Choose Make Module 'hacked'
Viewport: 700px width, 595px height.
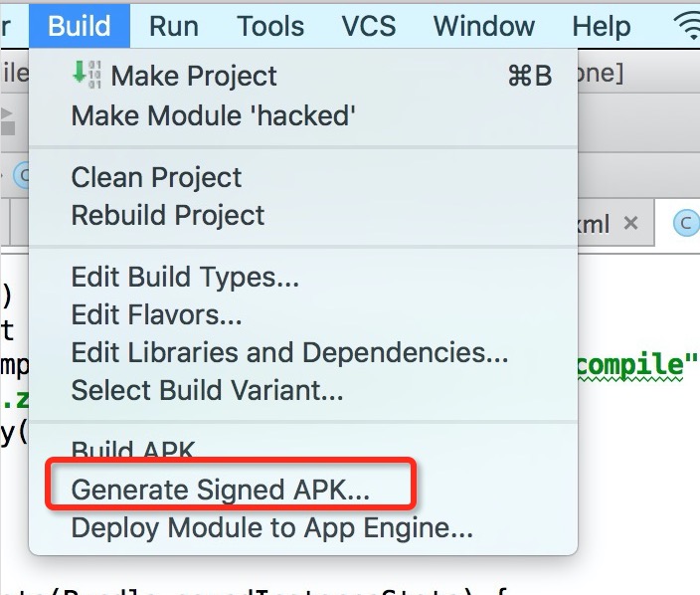tap(213, 115)
